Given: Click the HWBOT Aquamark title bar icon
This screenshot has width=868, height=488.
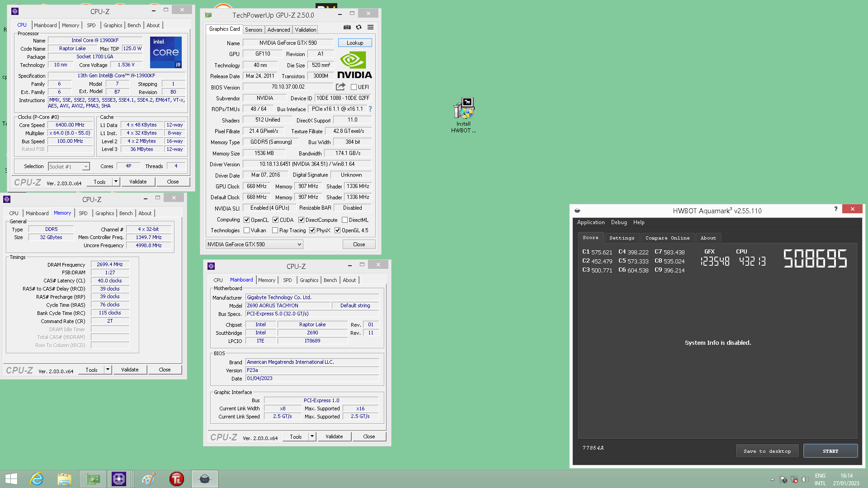Looking at the screenshot, I should 577,211.
